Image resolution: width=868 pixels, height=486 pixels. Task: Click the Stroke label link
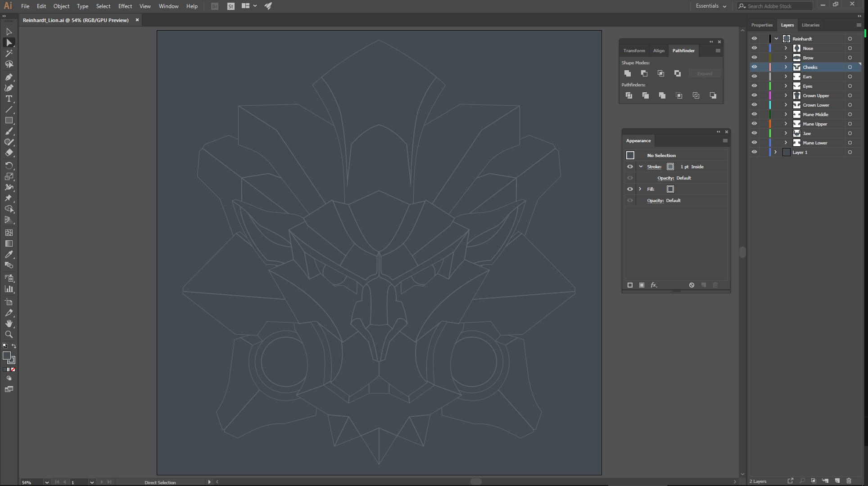tap(654, 166)
